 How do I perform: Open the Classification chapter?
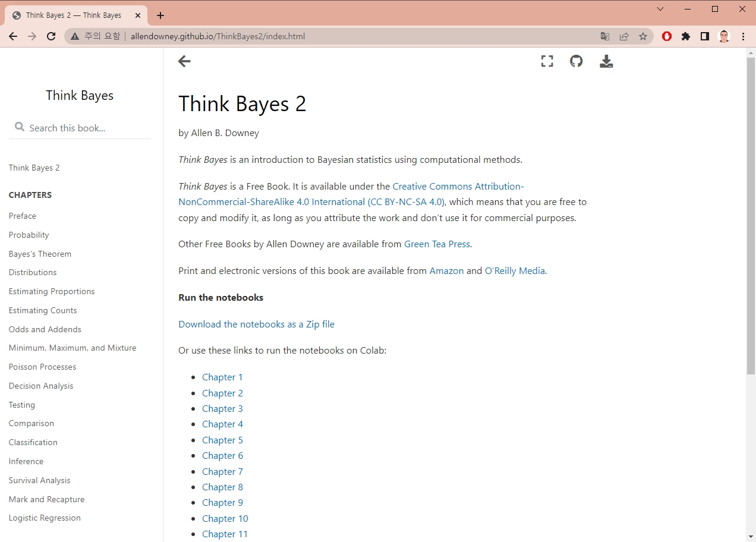point(33,442)
